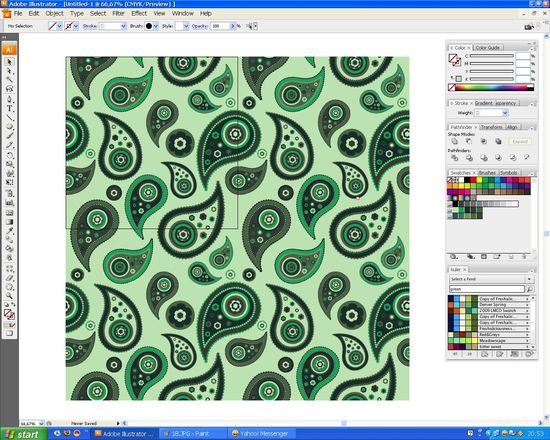Screen dimensions: 550x440
Task: Select the Pen tool
Action: (x=9, y=99)
